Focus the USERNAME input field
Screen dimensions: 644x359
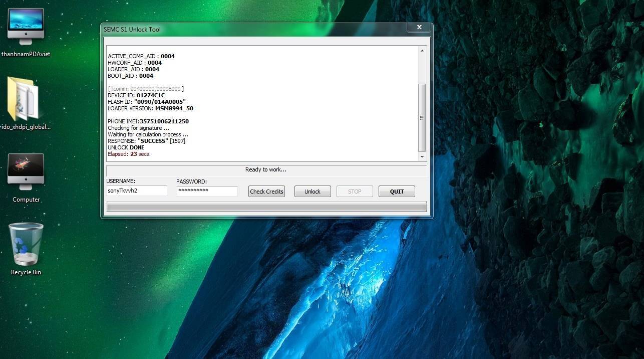click(x=137, y=191)
